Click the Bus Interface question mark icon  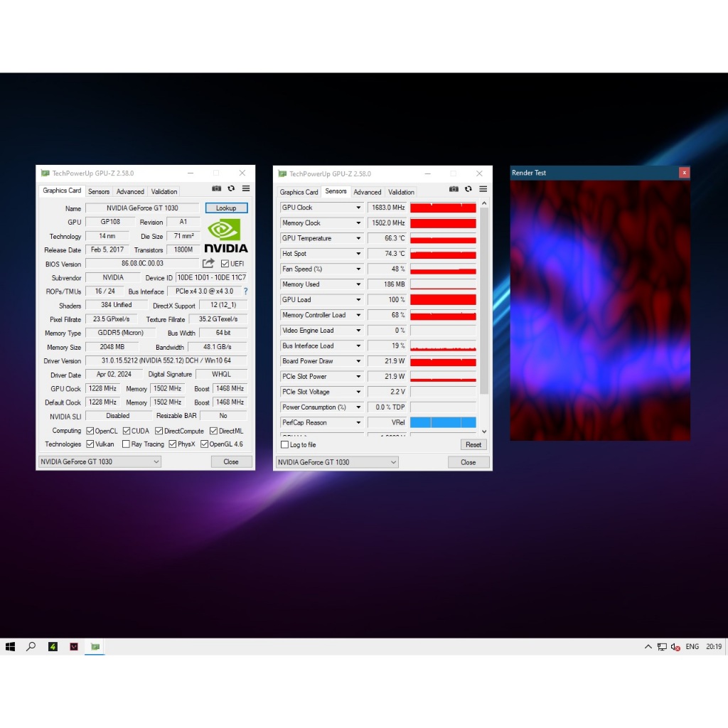click(245, 291)
